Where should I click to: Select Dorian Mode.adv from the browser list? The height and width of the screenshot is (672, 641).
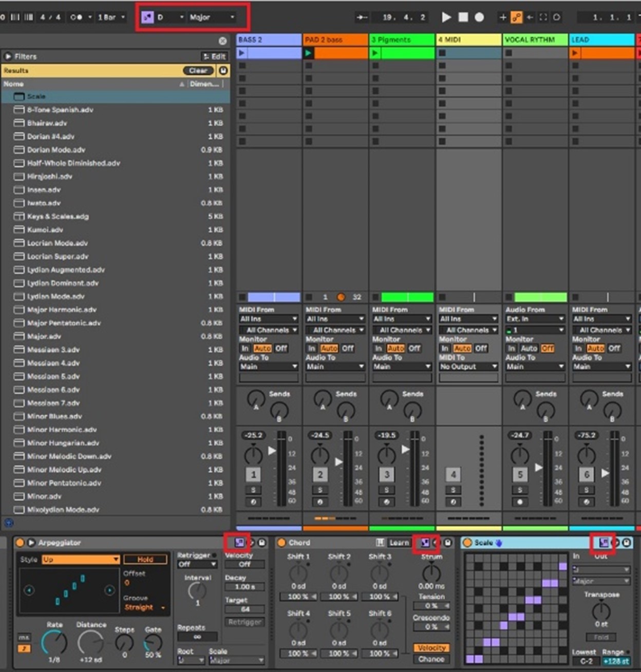[56, 150]
